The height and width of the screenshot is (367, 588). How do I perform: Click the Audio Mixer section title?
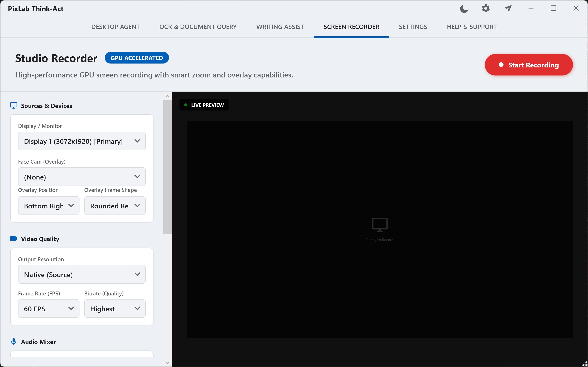[38, 342]
